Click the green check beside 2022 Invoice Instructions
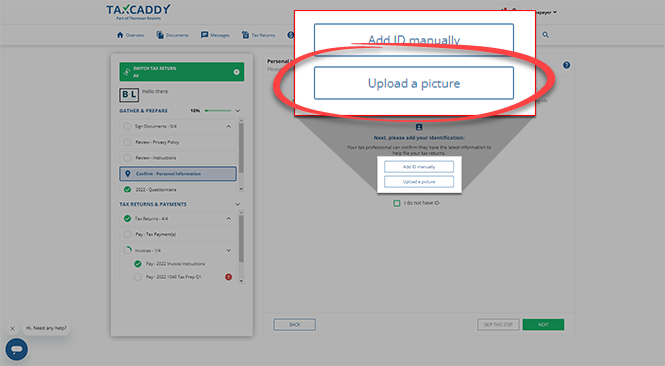 tap(138, 264)
